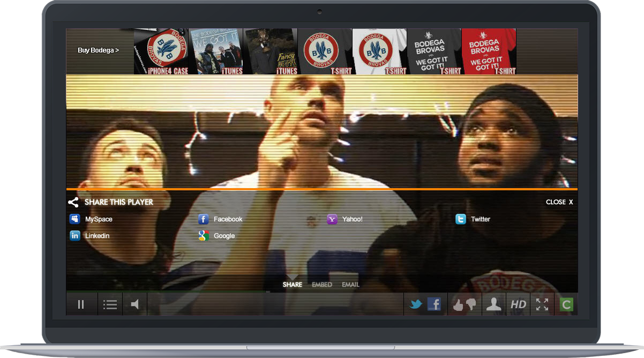This screenshot has width=644, height=358.
Task: Switch to the Embed tab
Action: (x=322, y=285)
